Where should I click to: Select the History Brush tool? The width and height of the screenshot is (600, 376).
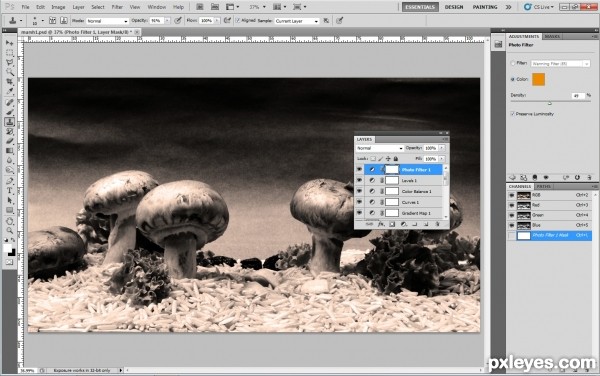pos(10,132)
